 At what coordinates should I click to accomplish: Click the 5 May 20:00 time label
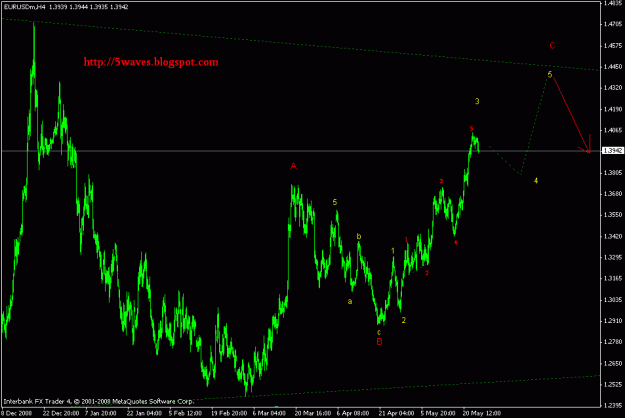438,413
